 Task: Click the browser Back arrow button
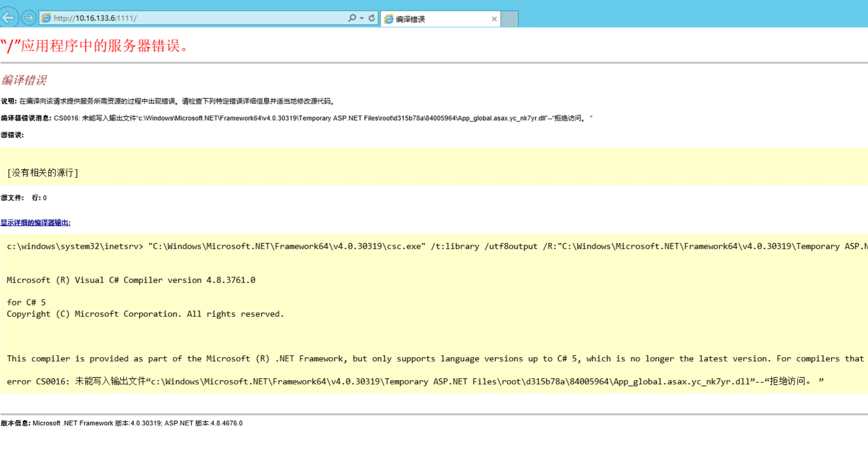point(8,18)
